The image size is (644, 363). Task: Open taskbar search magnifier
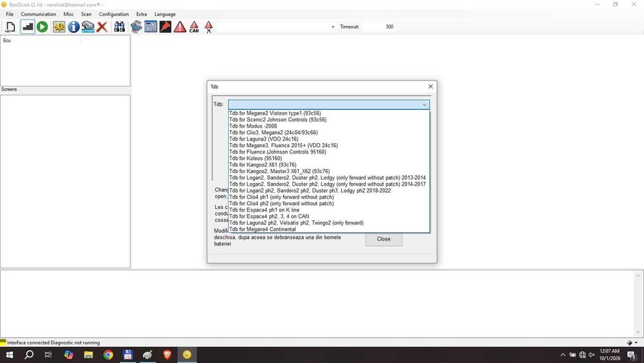(29, 355)
